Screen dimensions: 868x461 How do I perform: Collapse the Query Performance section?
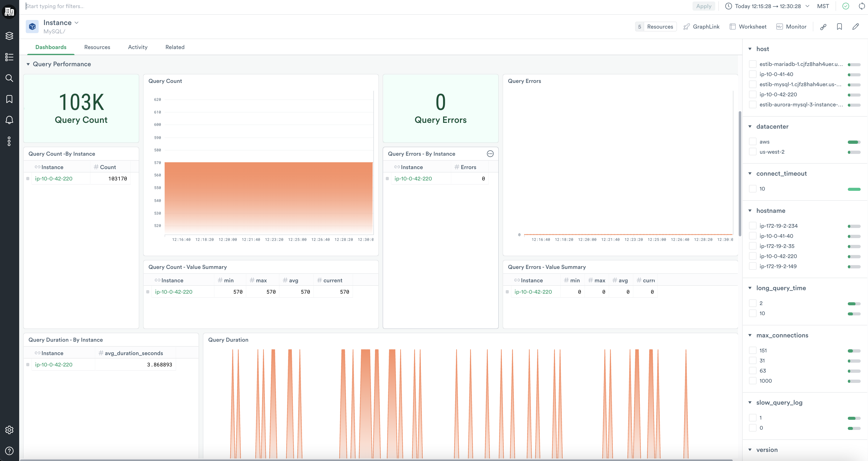point(28,64)
